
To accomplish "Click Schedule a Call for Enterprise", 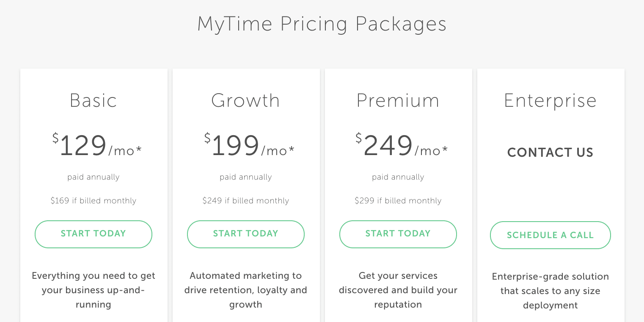I will tap(550, 235).
